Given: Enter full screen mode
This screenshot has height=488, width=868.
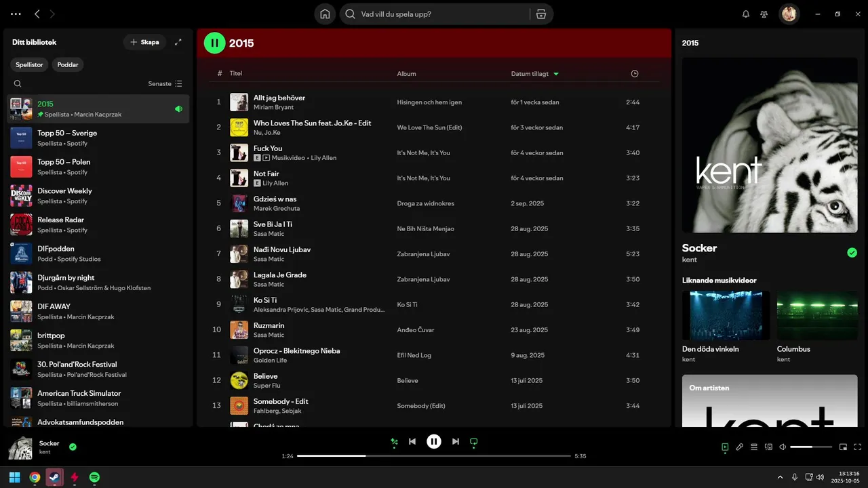Looking at the screenshot, I should click(858, 447).
